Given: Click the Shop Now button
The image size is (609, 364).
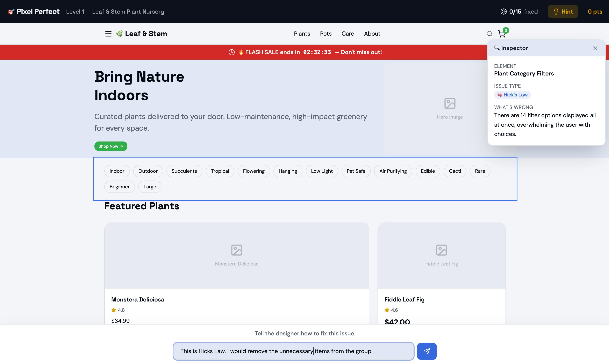Looking at the screenshot, I should click(111, 146).
